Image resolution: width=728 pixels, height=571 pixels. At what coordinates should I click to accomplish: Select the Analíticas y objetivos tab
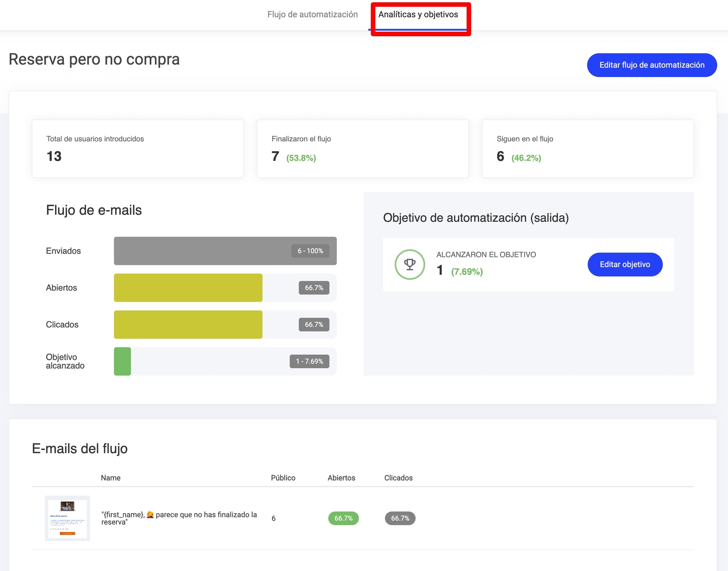tap(418, 15)
